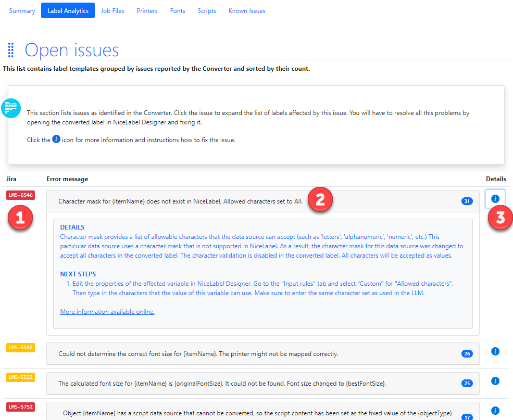The width and height of the screenshot is (513, 420).
Task: Click the info icon in the instructions sentence
Action: pyautogui.click(x=56, y=139)
